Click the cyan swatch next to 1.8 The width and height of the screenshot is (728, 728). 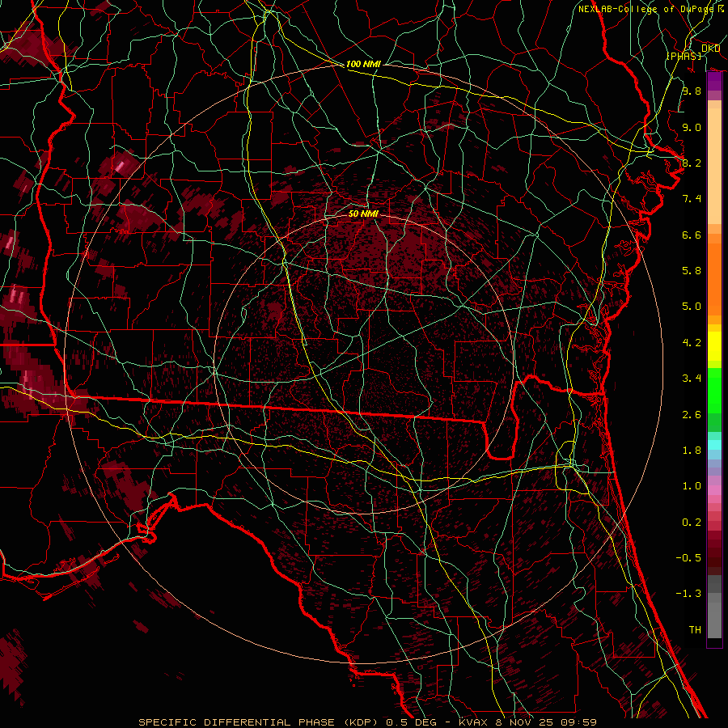(714, 445)
